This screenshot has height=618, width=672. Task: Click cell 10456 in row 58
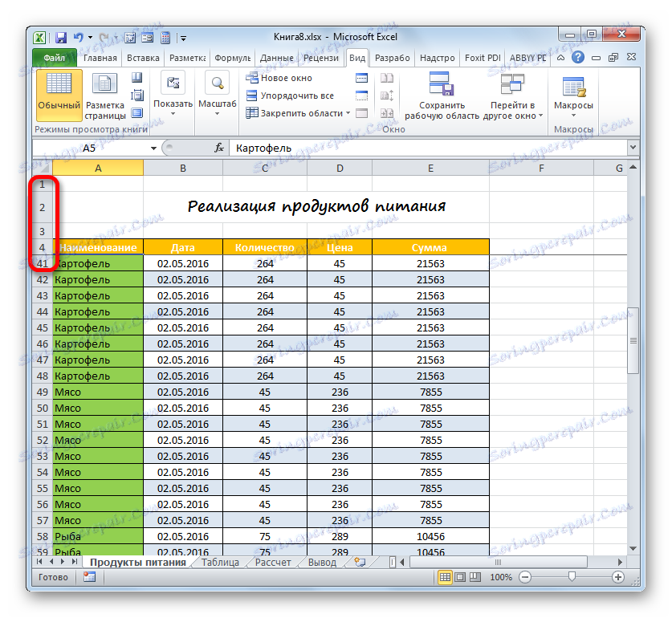point(430,536)
